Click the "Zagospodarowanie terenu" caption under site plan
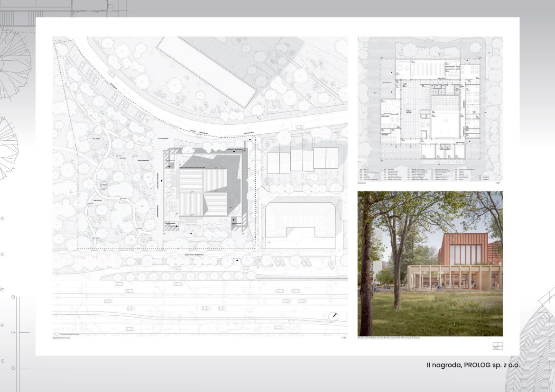 62,338
